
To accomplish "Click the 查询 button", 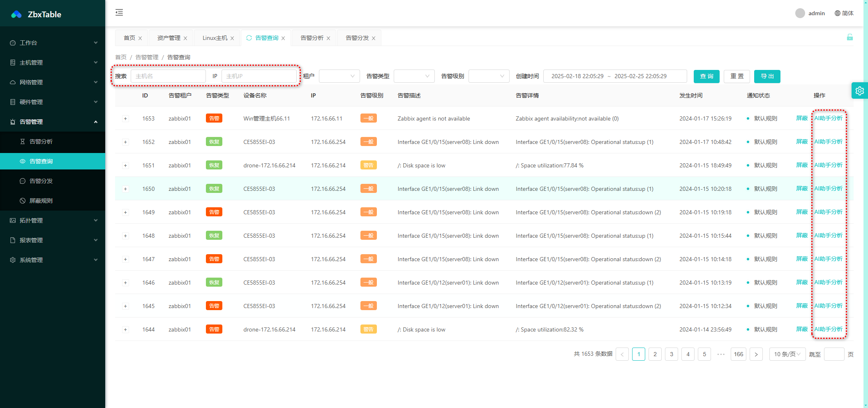I will tap(706, 76).
